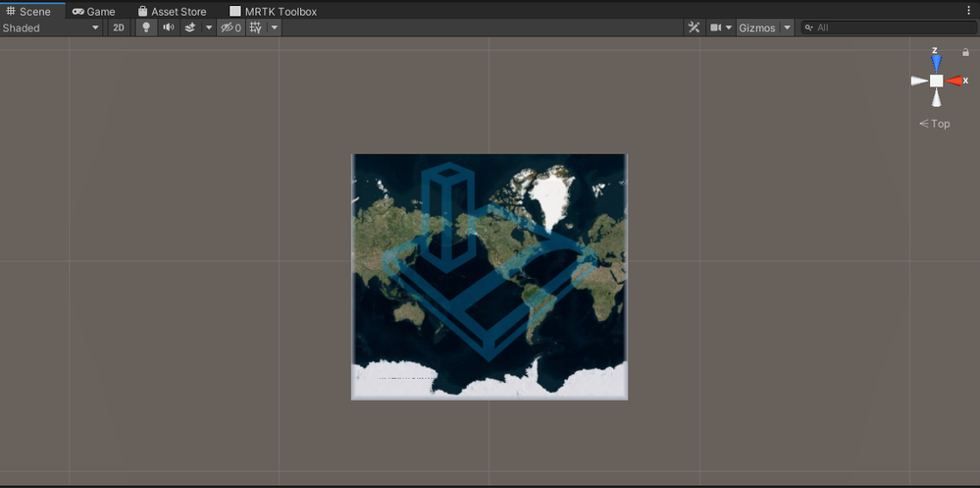Open effects dropdown arrow beside layers icon
The image size is (980, 488).
tap(209, 27)
